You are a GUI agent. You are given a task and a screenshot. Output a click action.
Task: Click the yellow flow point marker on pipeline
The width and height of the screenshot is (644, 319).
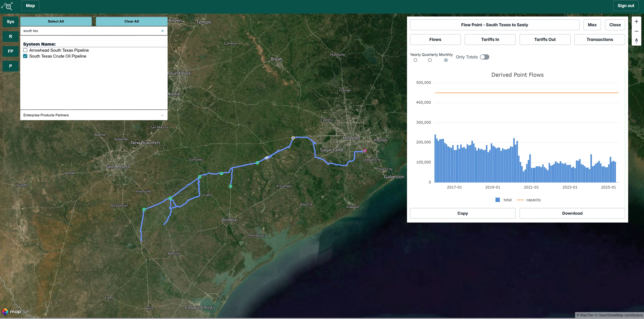pos(293,138)
